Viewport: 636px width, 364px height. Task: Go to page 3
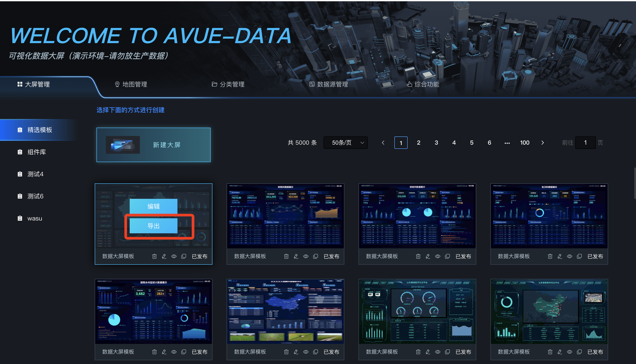pyautogui.click(x=436, y=142)
